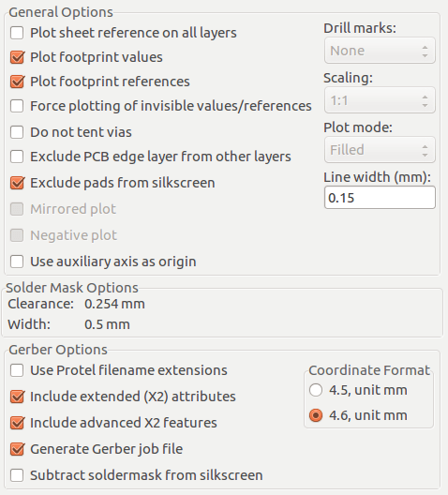Open the Scaling combo box

pyautogui.click(x=380, y=100)
